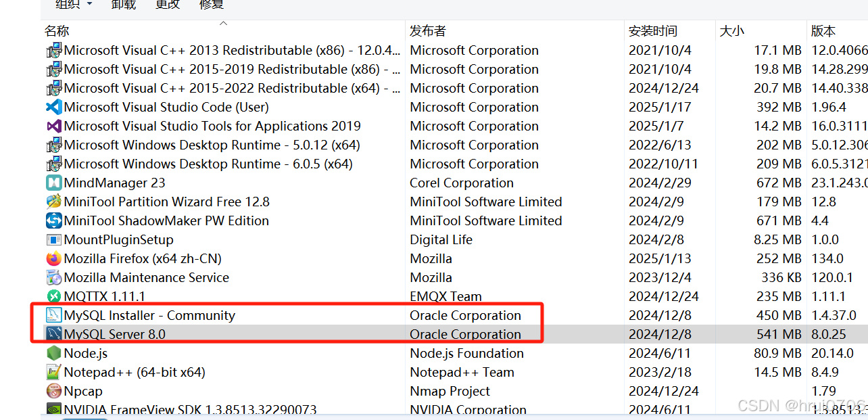
Task: Click the MySQL Installer - Community icon
Action: click(x=54, y=315)
